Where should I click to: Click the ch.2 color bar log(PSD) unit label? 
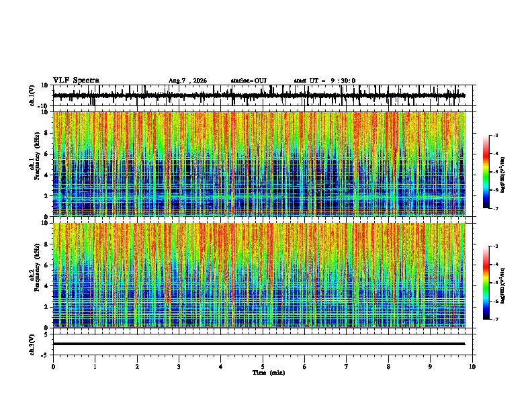[x=503, y=286]
